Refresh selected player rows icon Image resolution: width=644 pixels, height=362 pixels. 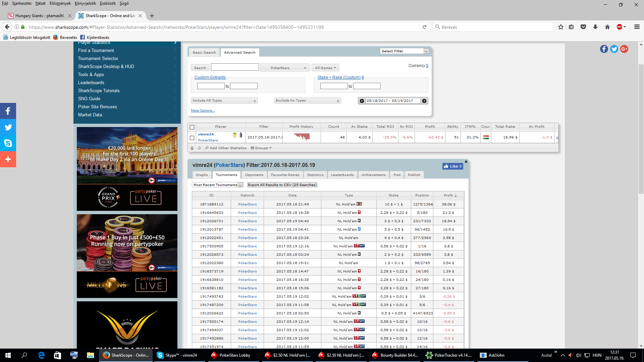tap(199, 148)
